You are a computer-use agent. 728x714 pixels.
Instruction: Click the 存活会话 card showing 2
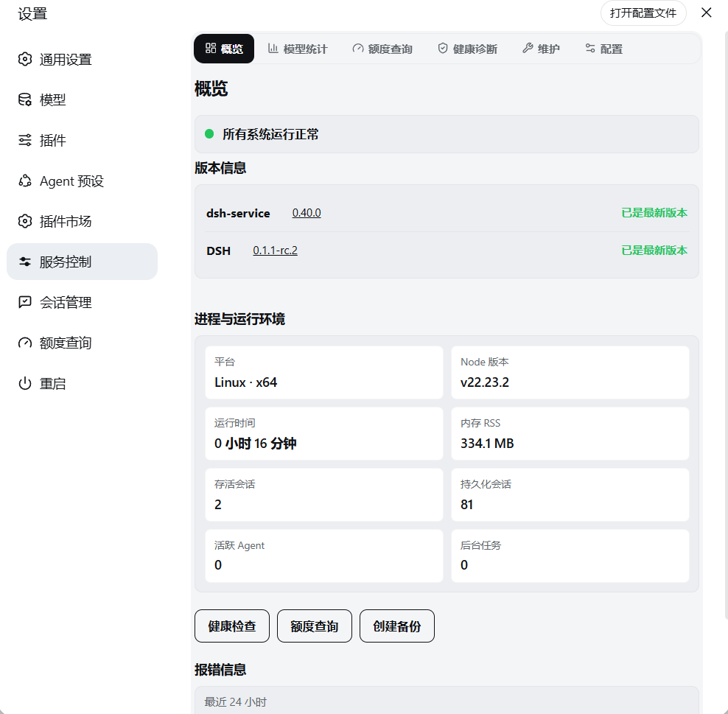pos(324,494)
